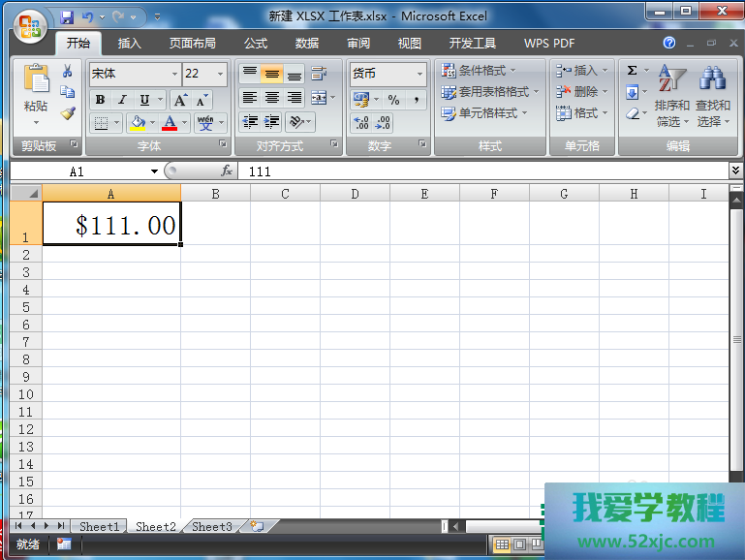This screenshot has width=745, height=560.
Task: Toggle Italic formatting
Action: tap(122, 100)
